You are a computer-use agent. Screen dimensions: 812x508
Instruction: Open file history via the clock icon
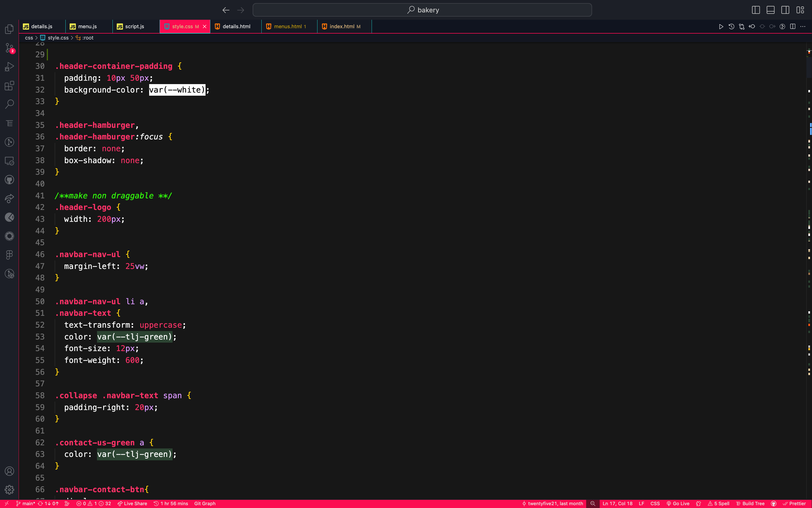pyautogui.click(x=731, y=27)
